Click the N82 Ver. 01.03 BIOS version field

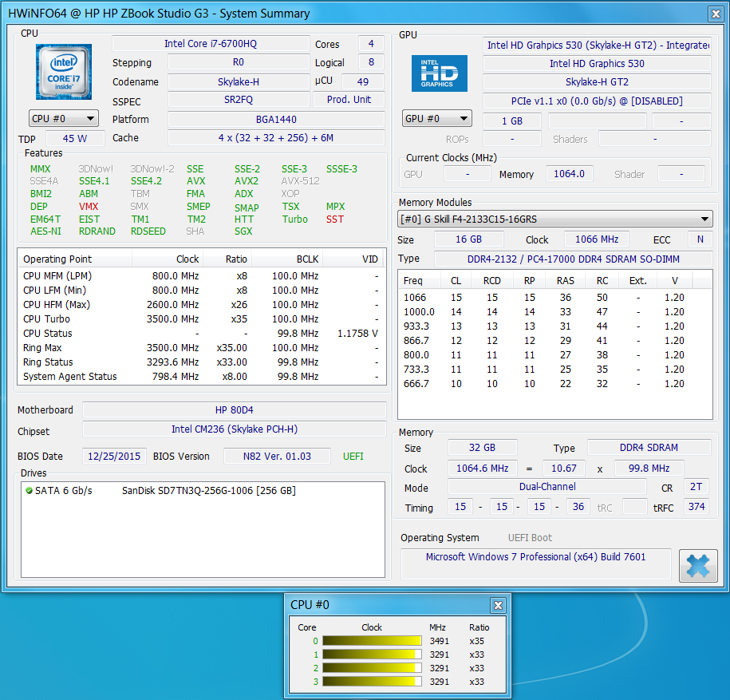coord(277,456)
